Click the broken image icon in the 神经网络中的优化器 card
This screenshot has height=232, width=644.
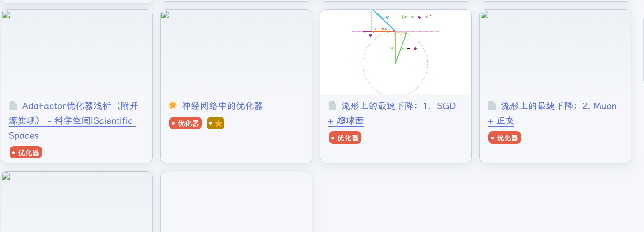tap(166, 15)
